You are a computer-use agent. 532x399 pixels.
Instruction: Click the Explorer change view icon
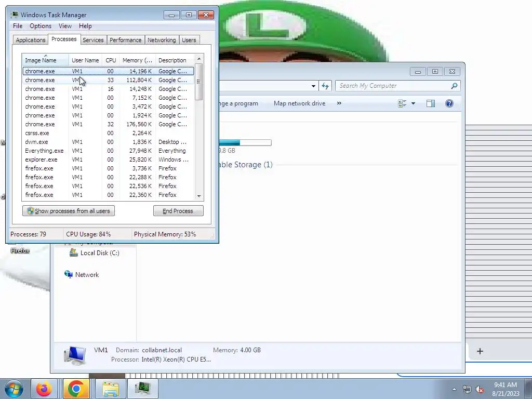click(x=402, y=103)
